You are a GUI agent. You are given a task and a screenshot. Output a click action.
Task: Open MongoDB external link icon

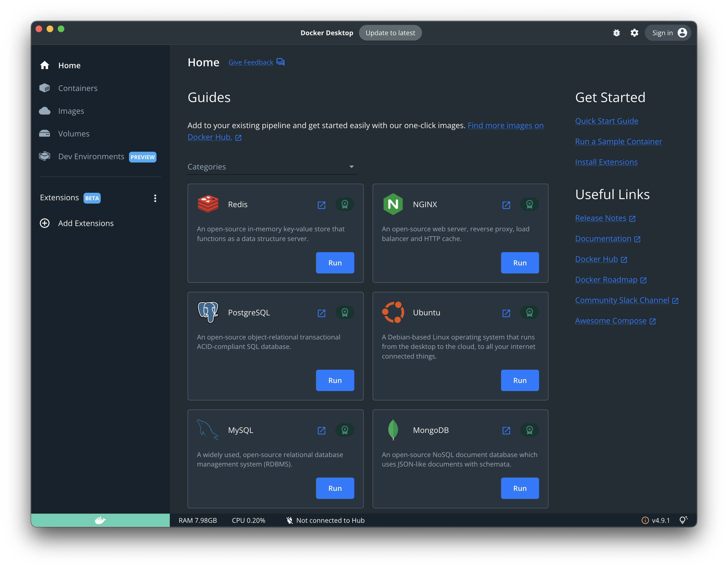click(506, 430)
